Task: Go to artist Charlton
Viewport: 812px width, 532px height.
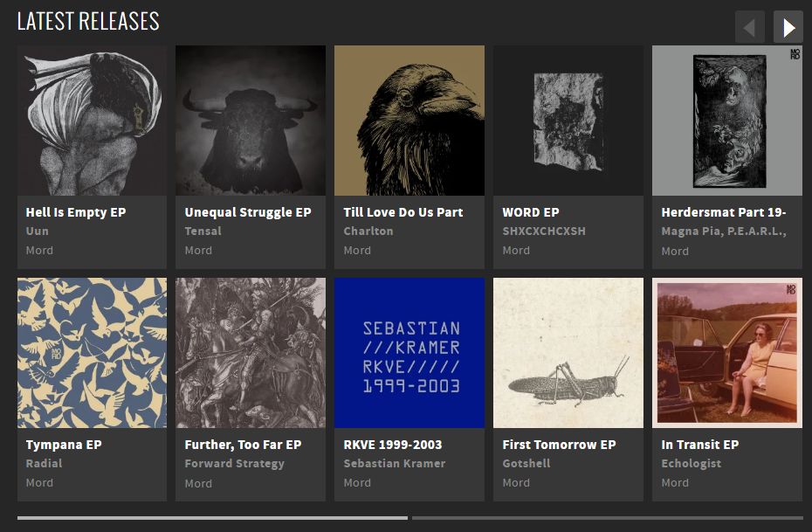Action: [368, 231]
